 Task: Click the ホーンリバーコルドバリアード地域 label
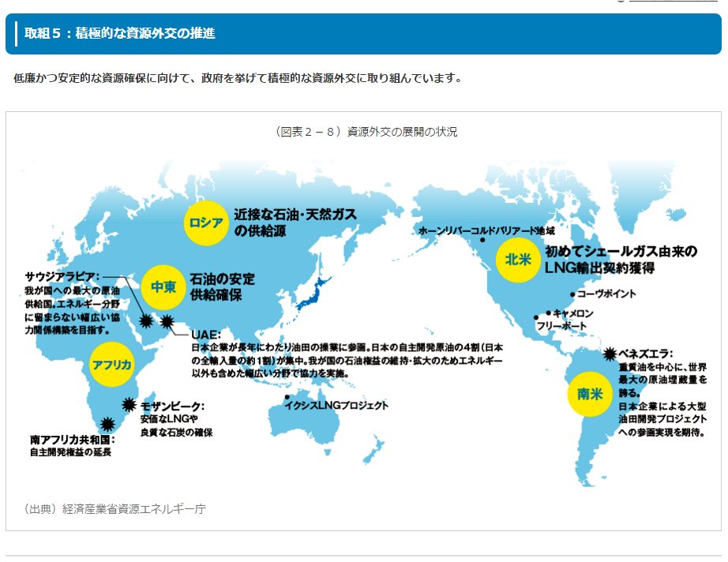coord(486,230)
